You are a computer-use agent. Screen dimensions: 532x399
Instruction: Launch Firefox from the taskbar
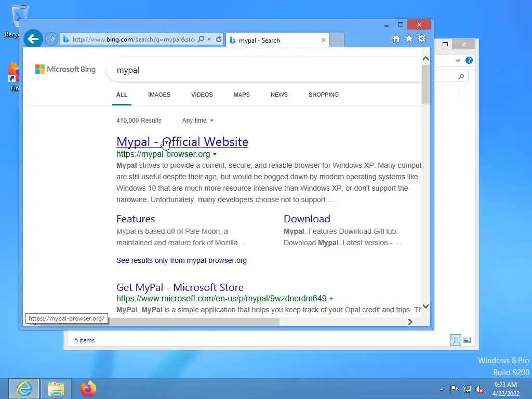click(x=88, y=389)
